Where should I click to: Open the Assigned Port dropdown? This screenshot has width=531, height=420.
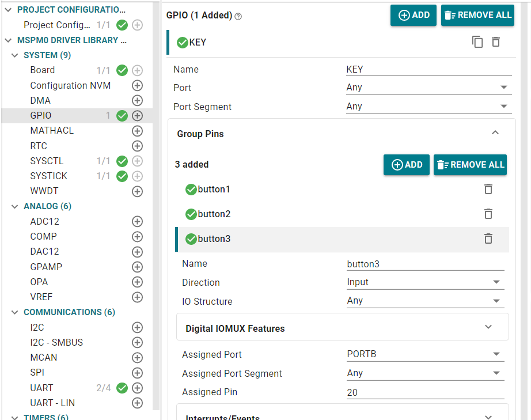tap(426, 354)
